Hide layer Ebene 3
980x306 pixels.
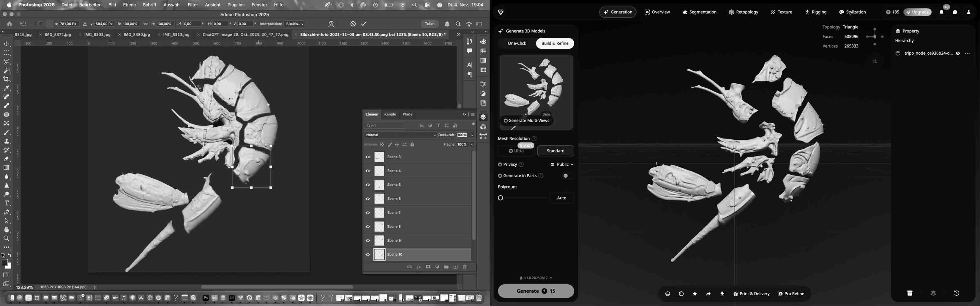tap(368, 157)
